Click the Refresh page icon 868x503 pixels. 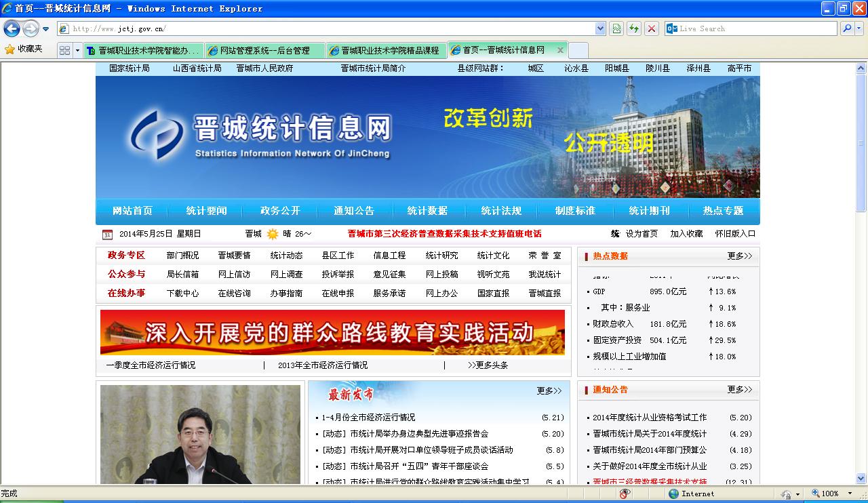click(634, 28)
